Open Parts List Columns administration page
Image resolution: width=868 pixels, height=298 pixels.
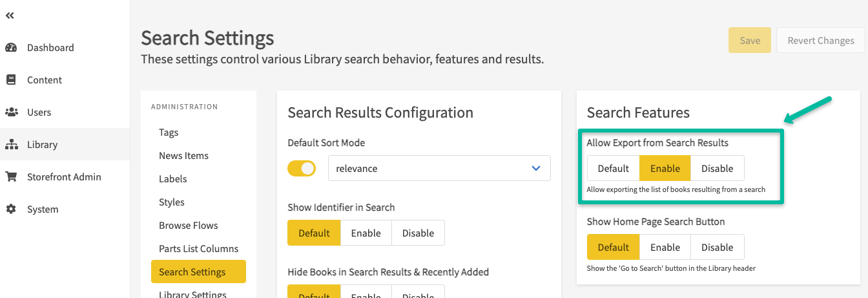tap(198, 248)
